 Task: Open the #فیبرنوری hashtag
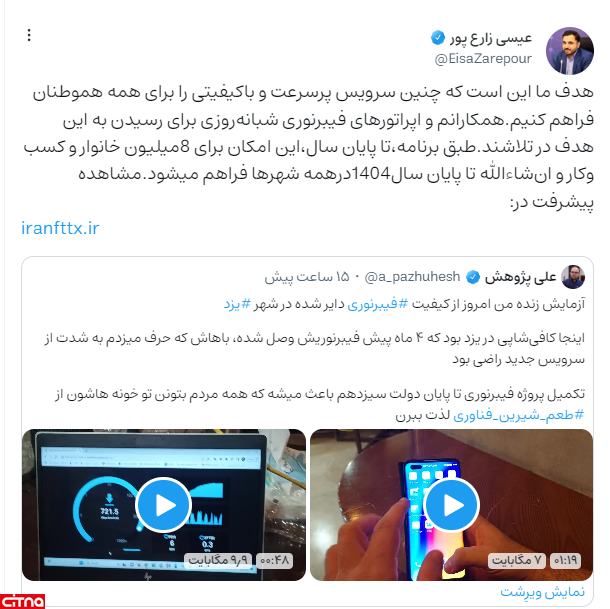coord(377,304)
